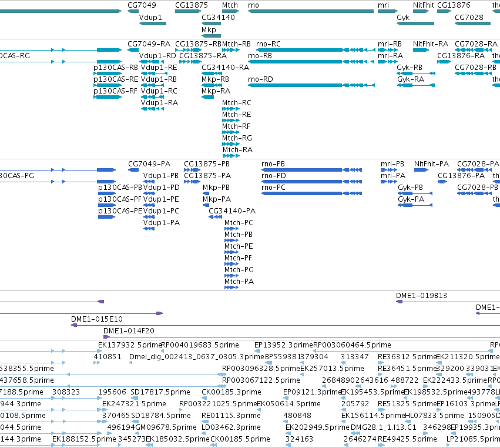Open the Vdup1-RE transcript label
This screenshot has height=448, width=500.
click(159, 68)
